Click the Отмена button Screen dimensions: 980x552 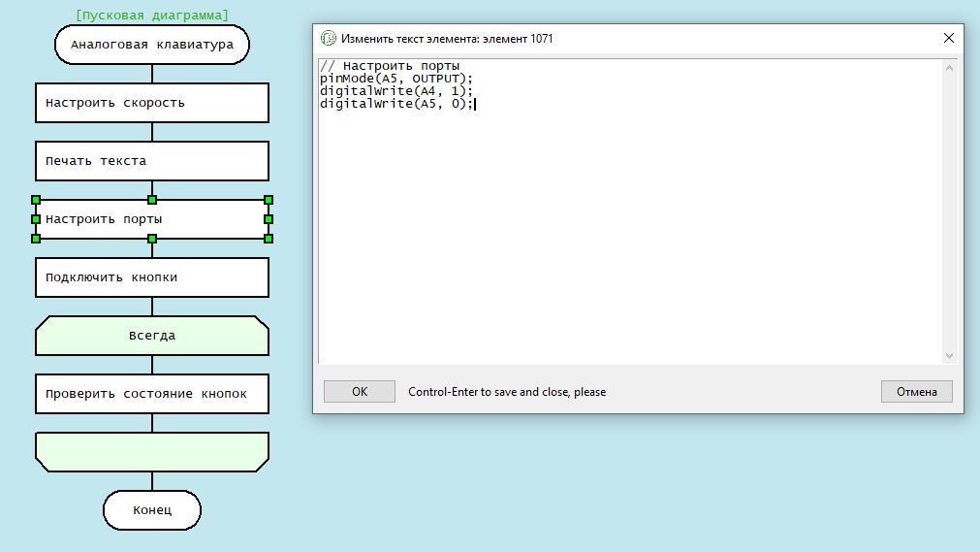916,392
